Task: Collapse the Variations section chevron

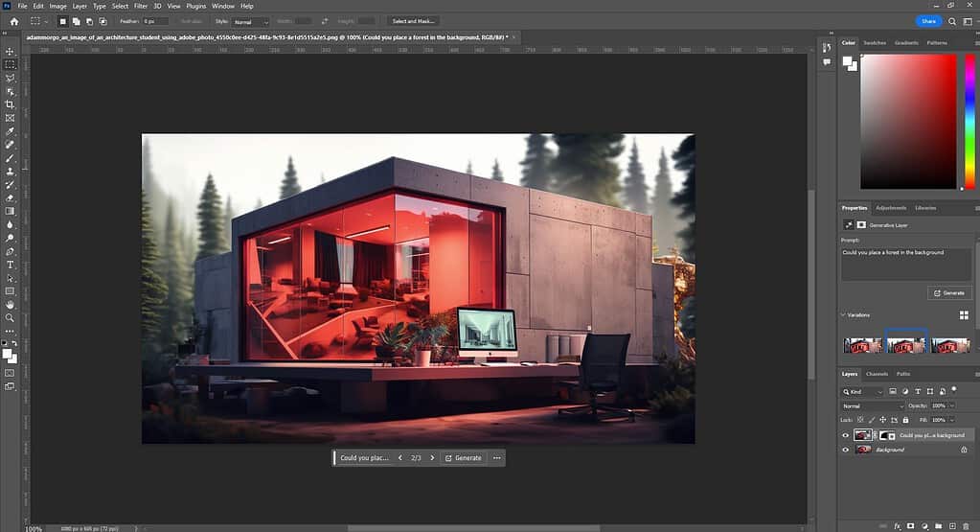Action: [x=843, y=315]
